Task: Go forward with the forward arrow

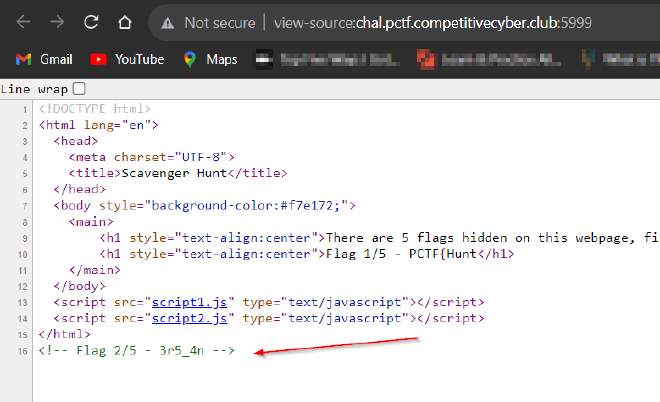Action: [57, 22]
